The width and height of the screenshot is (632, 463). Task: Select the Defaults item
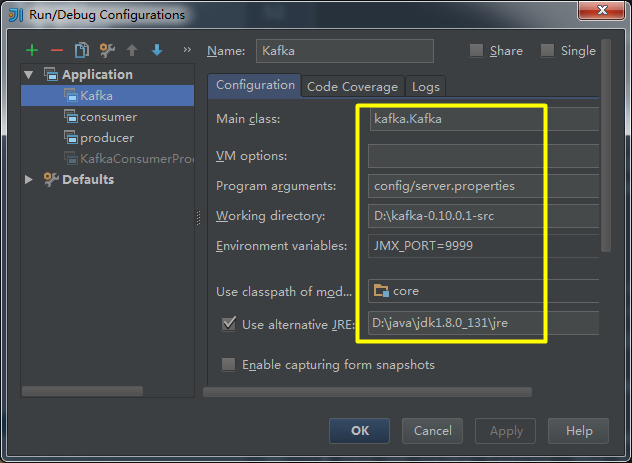88,179
